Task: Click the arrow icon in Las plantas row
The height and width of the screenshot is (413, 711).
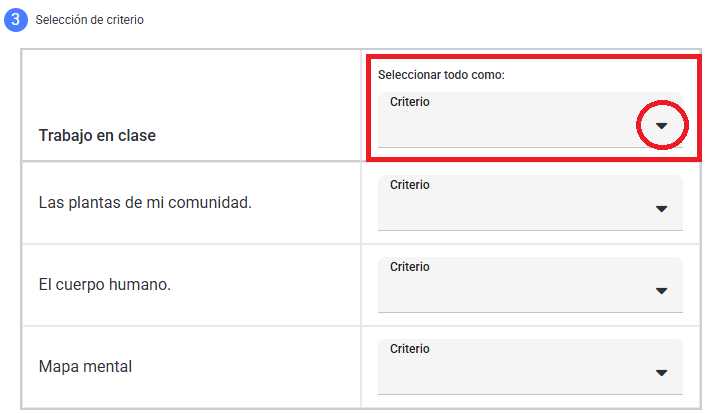Action: point(662,209)
